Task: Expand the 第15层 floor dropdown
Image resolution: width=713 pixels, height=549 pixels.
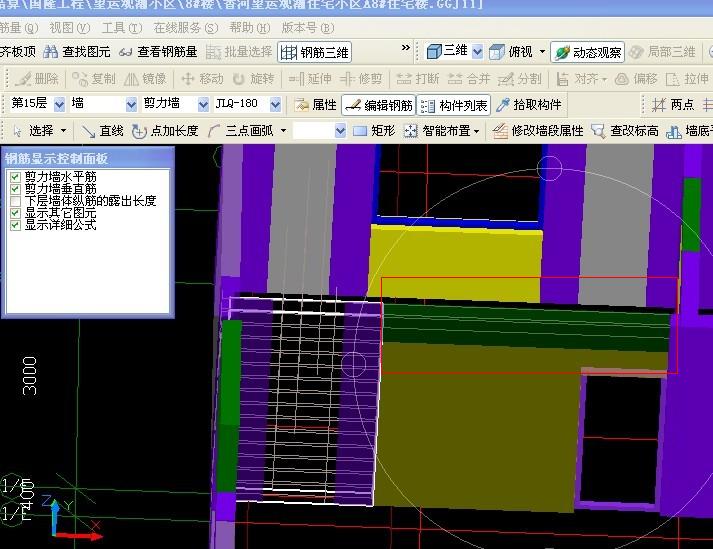Action: [59, 104]
